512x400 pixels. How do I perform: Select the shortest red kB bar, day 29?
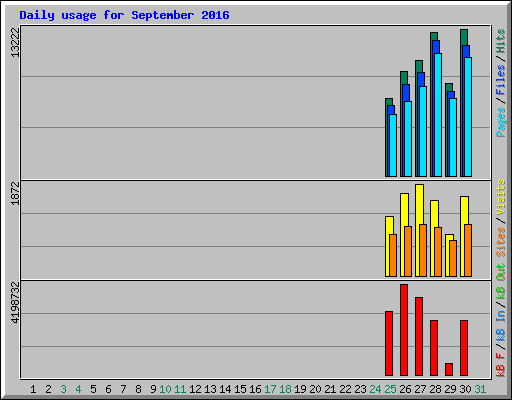click(x=449, y=370)
